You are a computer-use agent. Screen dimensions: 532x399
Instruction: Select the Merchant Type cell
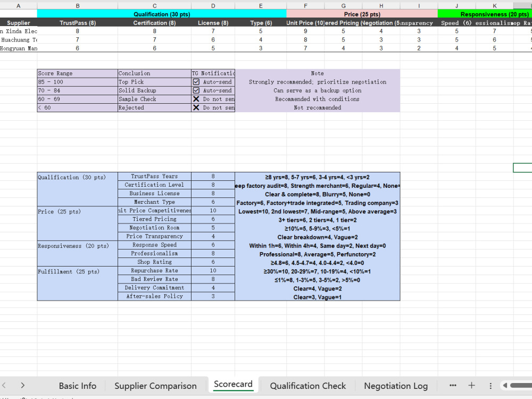coord(155,202)
